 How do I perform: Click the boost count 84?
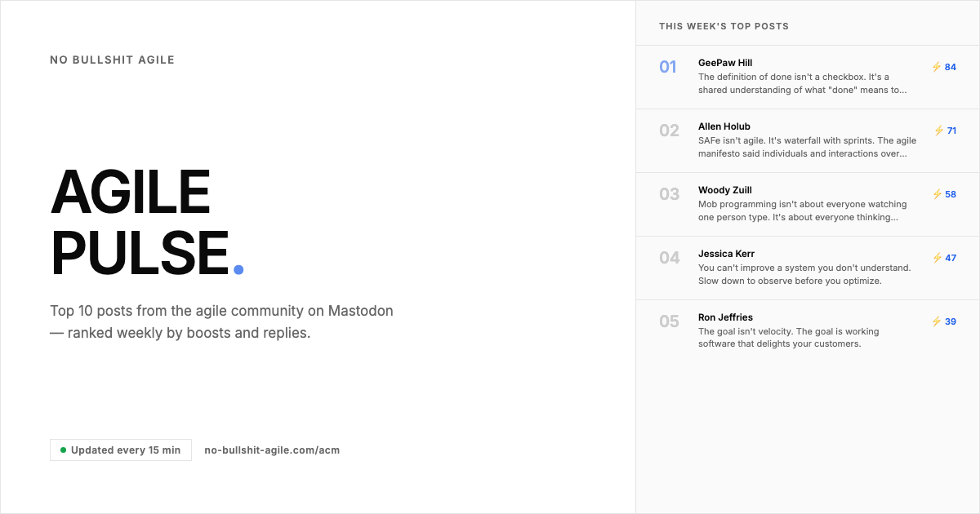(950, 67)
